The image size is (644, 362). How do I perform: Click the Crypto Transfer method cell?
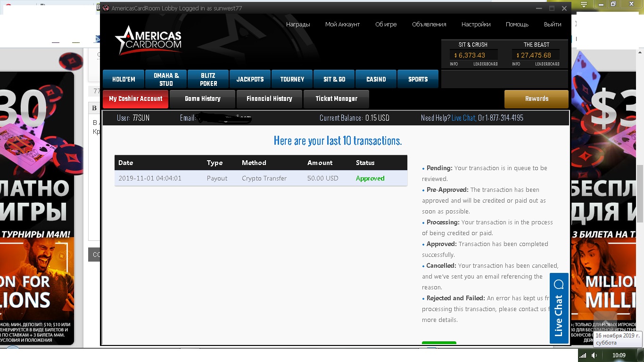coord(264,178)
